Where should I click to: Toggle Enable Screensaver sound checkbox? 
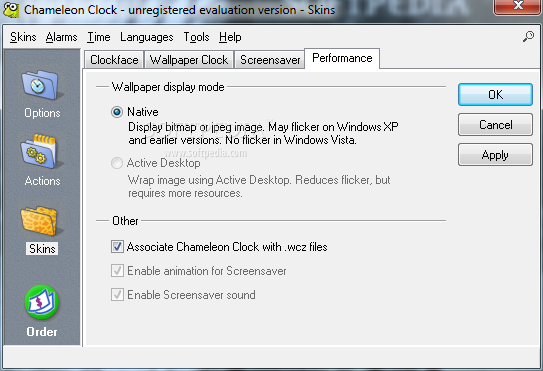[x=117, y=295]
